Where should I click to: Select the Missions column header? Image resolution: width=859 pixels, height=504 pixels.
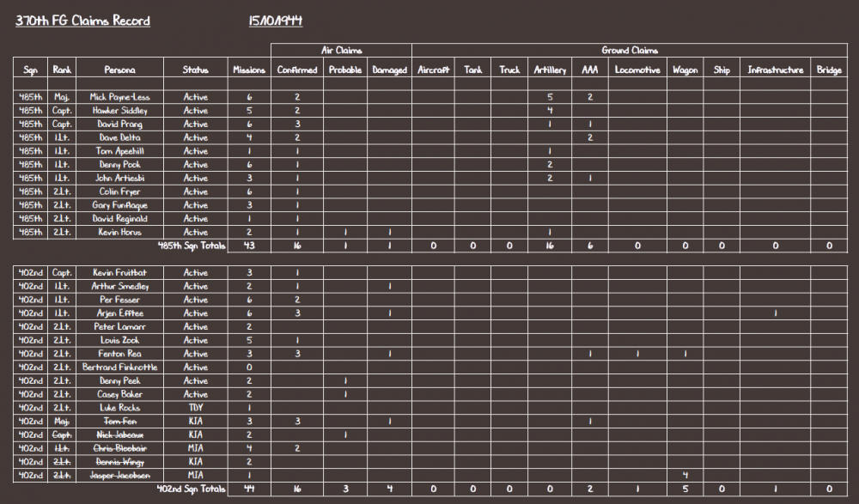pos(249,70)
